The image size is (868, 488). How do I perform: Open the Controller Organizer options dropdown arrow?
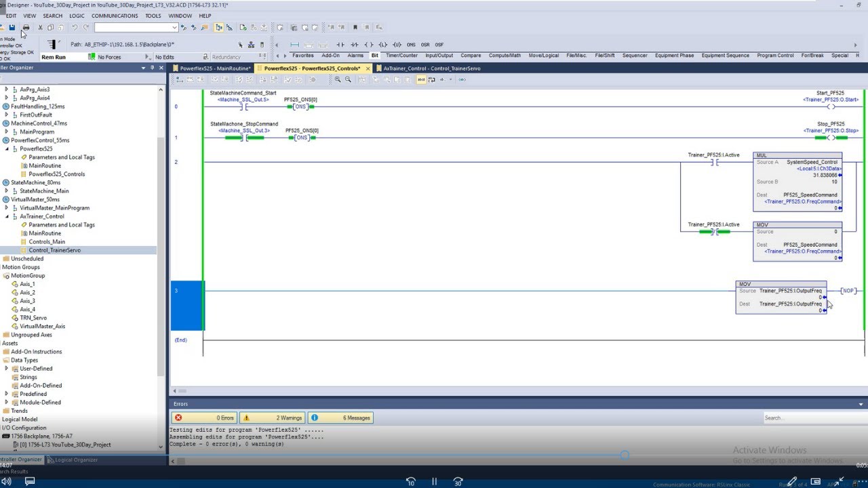point(143,68)
